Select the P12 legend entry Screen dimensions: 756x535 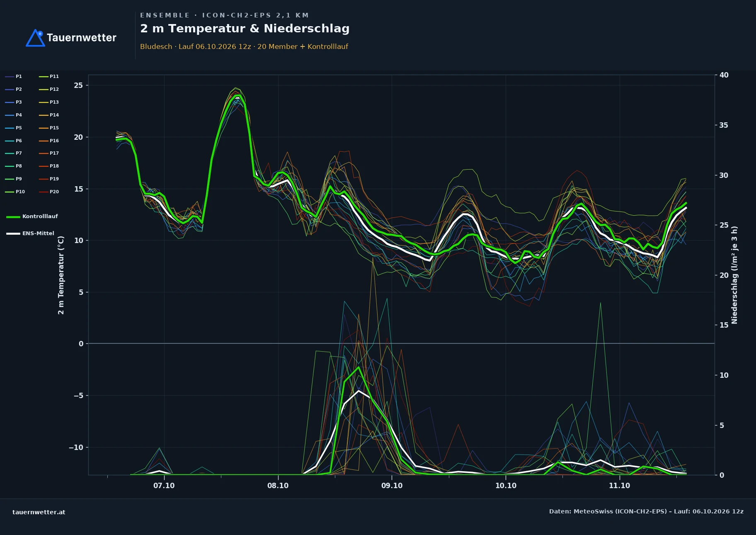coord(49,89)
